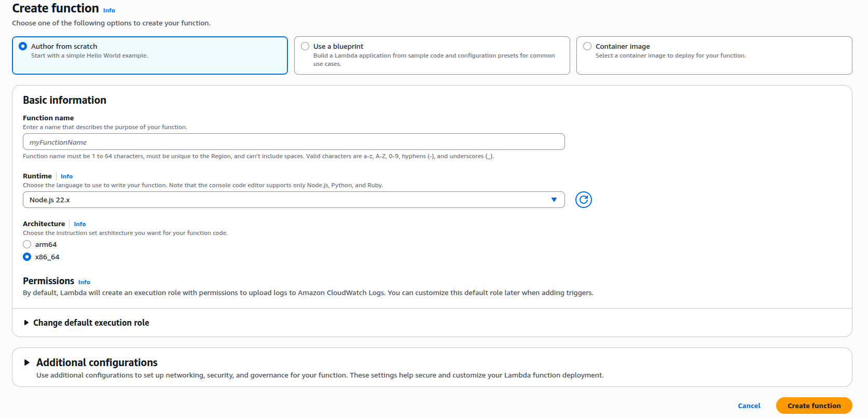The width and height of the screenshot is (868, 418).
Task: Click the 'Use additional configurations' description text
Action: coord(320,375)
